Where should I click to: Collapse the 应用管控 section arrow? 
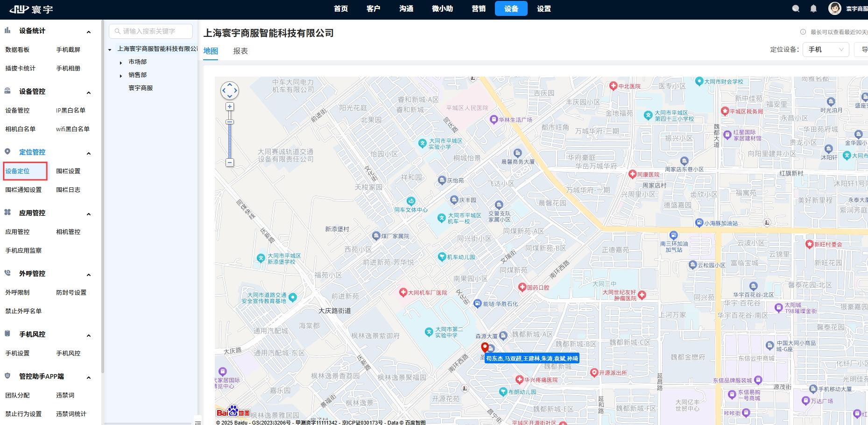point(89,214)
